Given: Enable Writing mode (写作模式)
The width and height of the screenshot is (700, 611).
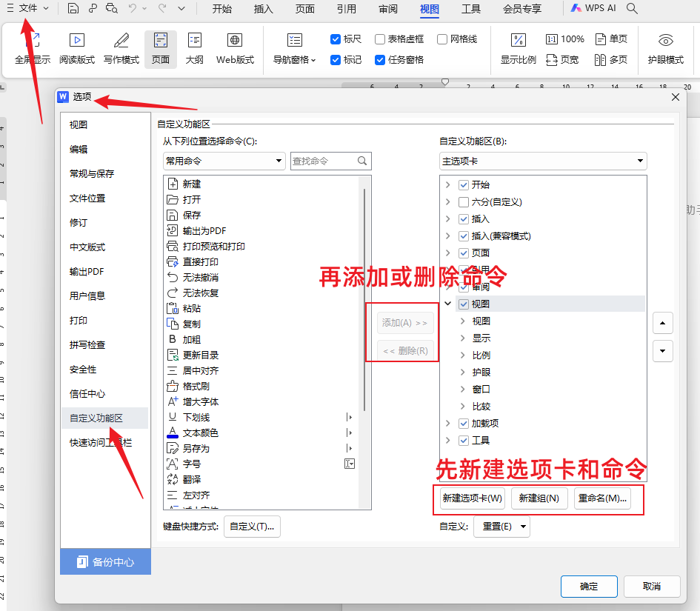Looking at the screenshot, I should tap(121, 49).
